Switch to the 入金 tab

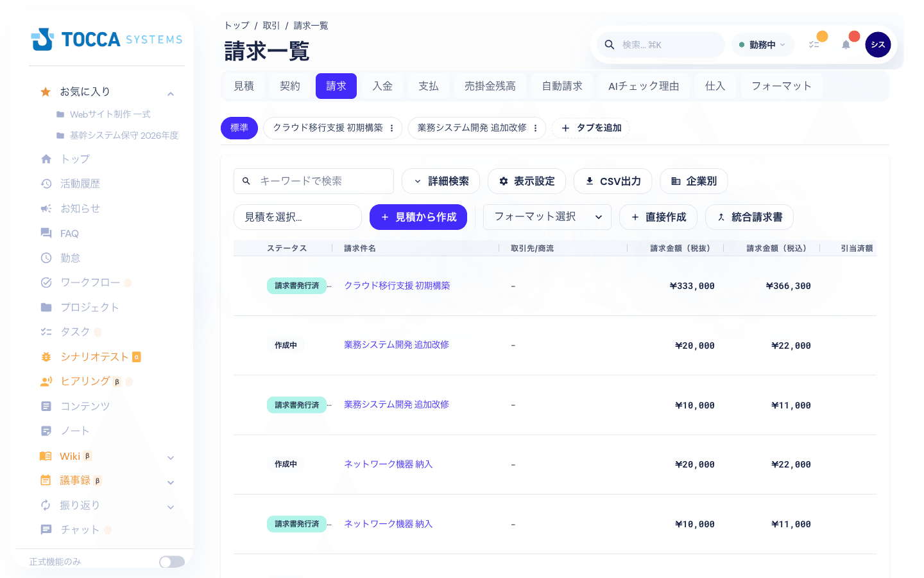pyautogui.click(x=382, y=86)
